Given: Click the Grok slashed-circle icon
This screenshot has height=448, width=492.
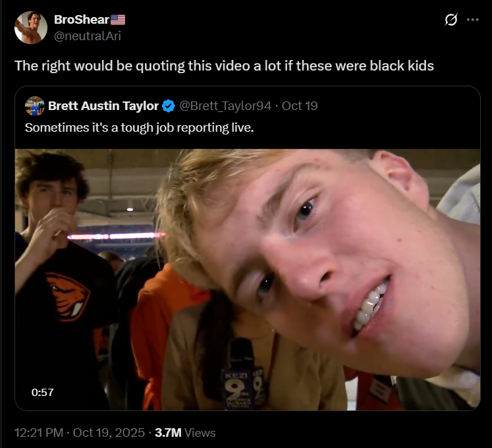Looking at the screenshot, I should [451, 20].
